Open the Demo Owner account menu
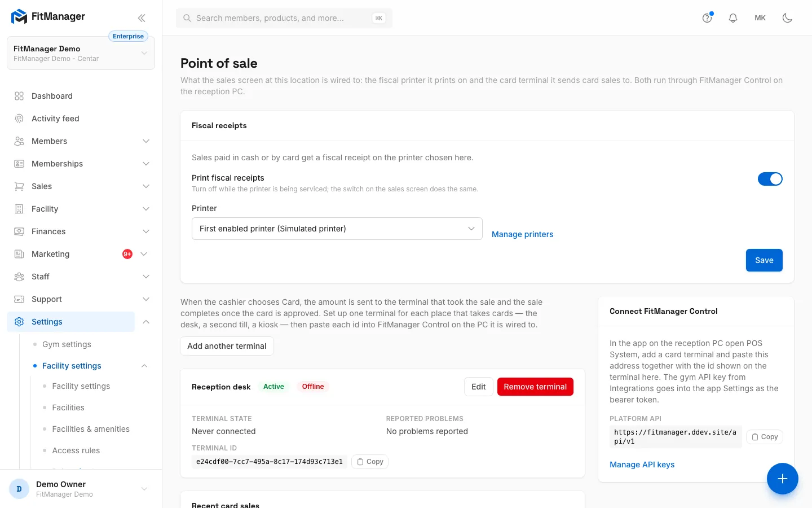The height and width of the screenshot is (508, 812). (81, 489)
